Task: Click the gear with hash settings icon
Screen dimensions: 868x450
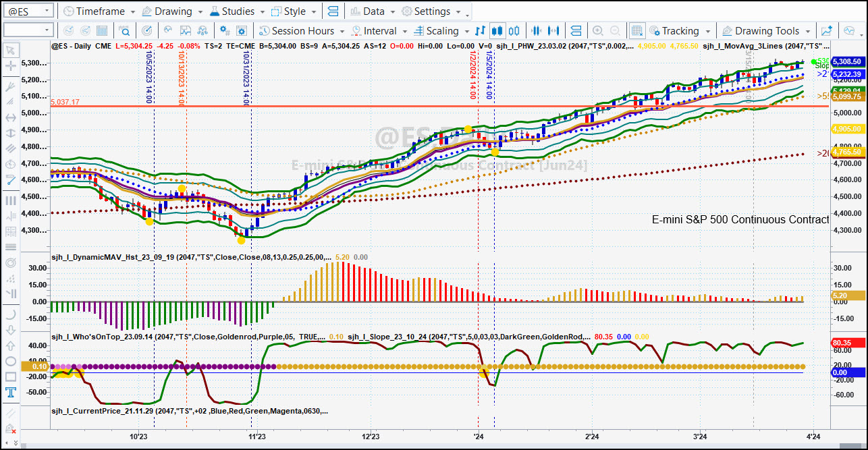Action: tap(225, 30)
